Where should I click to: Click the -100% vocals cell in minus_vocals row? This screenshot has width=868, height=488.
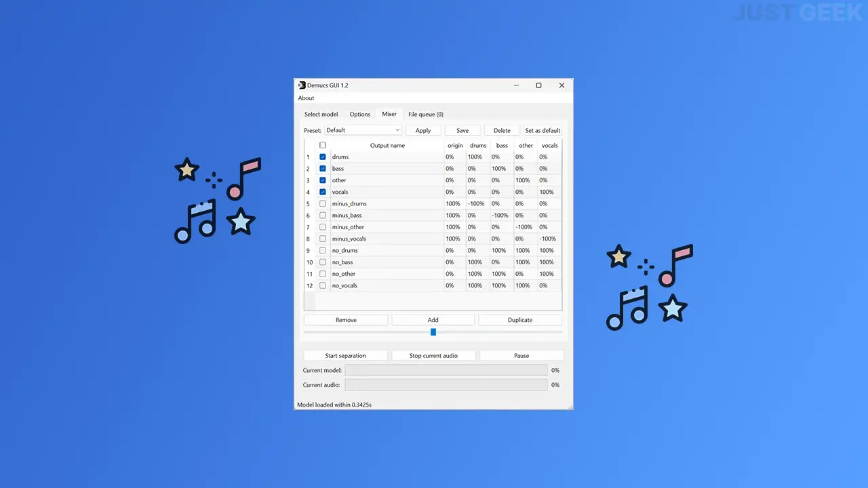coord(549,239)
